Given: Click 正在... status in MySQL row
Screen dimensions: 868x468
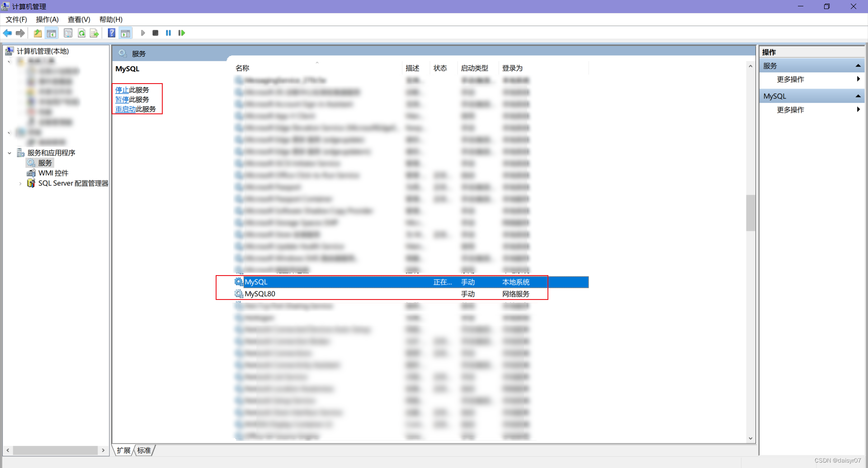Looking at the screenshot, I should coord(443,282).
